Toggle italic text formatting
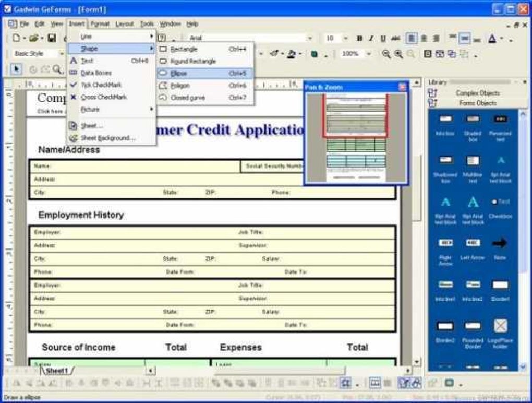Screen dimensions: 532x403 tap(370, 38)
